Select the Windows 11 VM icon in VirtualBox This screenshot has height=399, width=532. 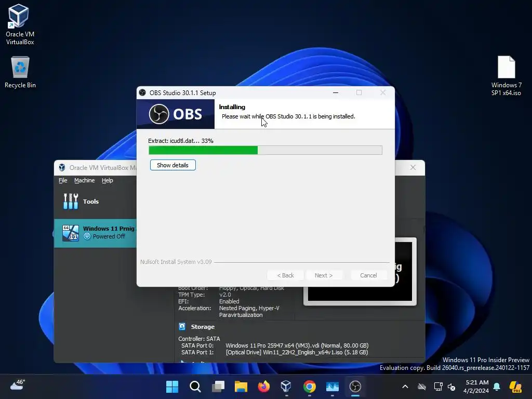pos(71,233)
